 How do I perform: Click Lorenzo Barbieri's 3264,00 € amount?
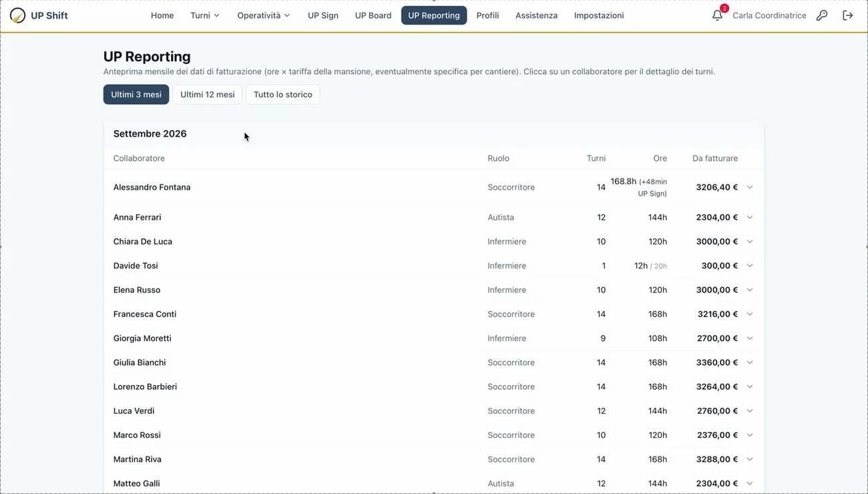pyautogui.click(x=718, y=387)
